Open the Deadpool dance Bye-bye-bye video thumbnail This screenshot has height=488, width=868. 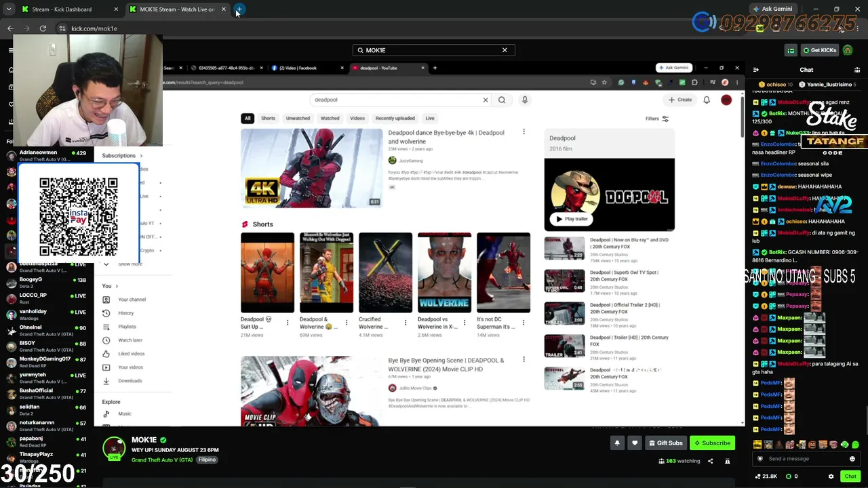(311, 168)
